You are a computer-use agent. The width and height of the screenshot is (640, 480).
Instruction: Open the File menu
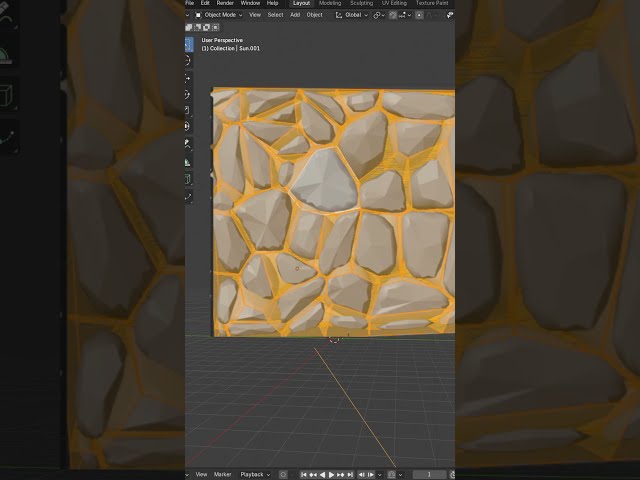[190, 3]
